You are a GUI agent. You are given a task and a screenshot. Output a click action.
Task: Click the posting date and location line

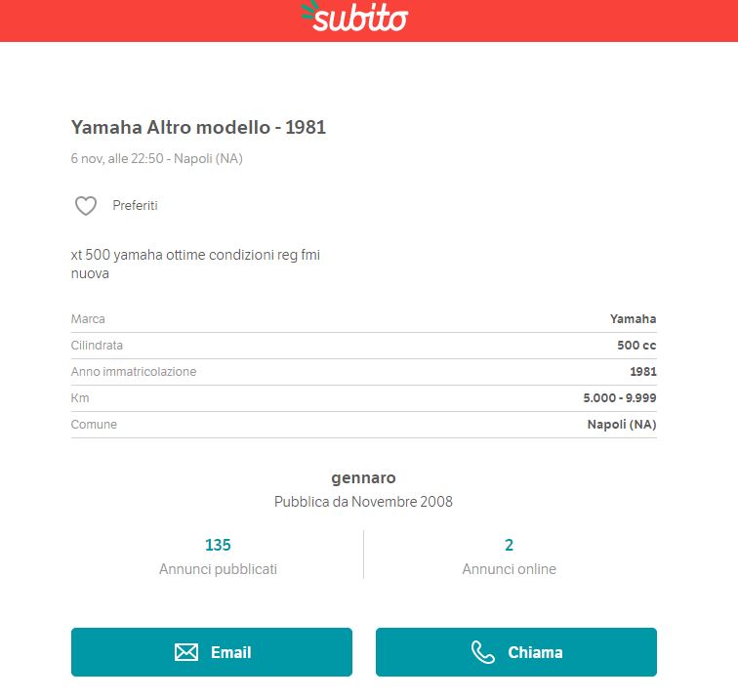click(x=156, y=158)
